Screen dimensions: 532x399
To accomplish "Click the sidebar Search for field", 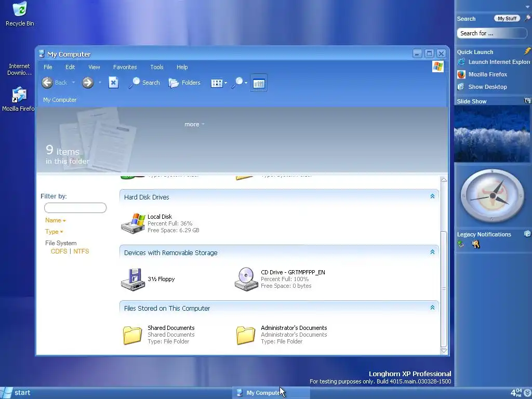I will point(492,33).
